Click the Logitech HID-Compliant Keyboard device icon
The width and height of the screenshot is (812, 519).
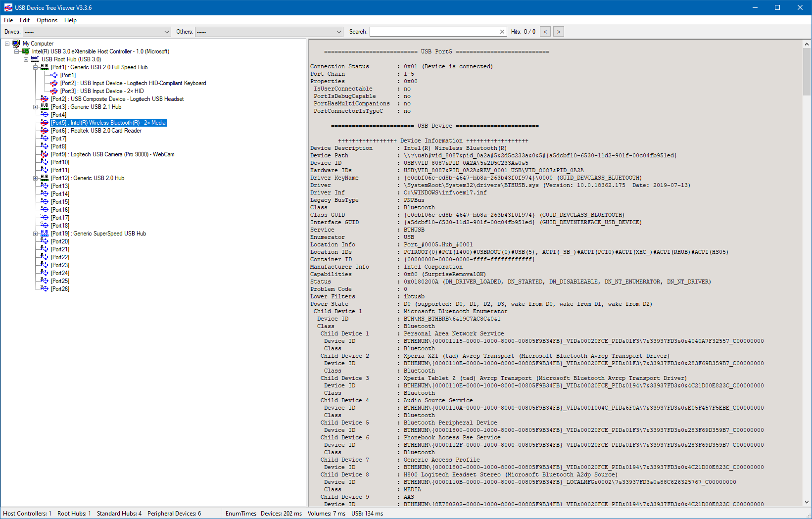(x=54, y=83)
